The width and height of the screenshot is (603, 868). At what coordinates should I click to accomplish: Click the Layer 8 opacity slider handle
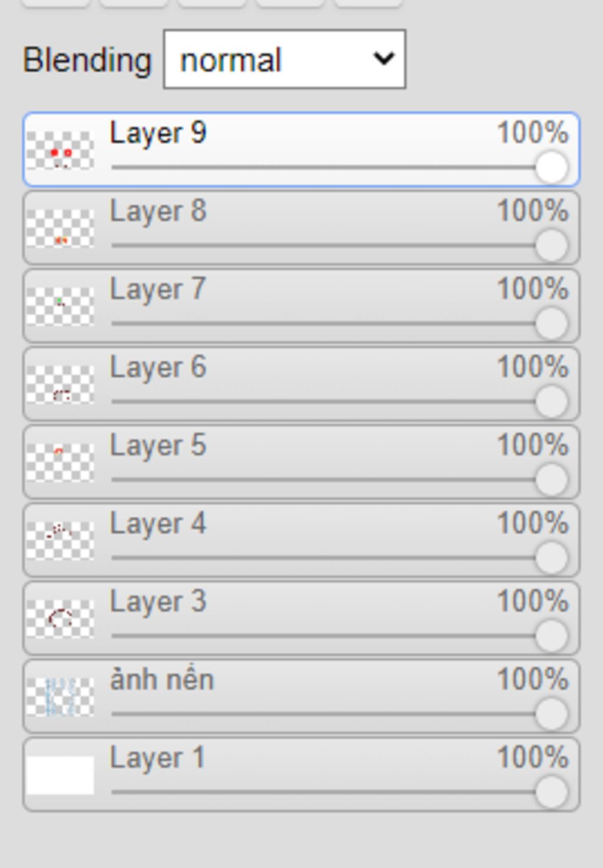[552, 245]
